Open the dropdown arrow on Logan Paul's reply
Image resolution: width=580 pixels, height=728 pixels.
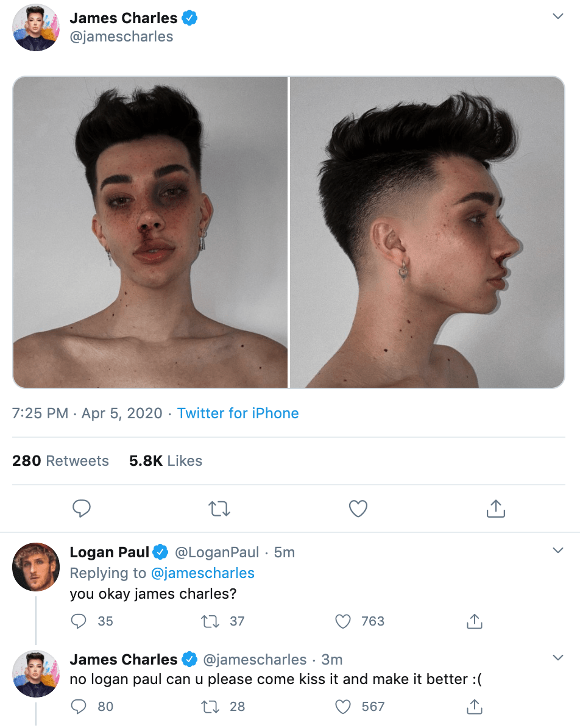click(558, 549)
